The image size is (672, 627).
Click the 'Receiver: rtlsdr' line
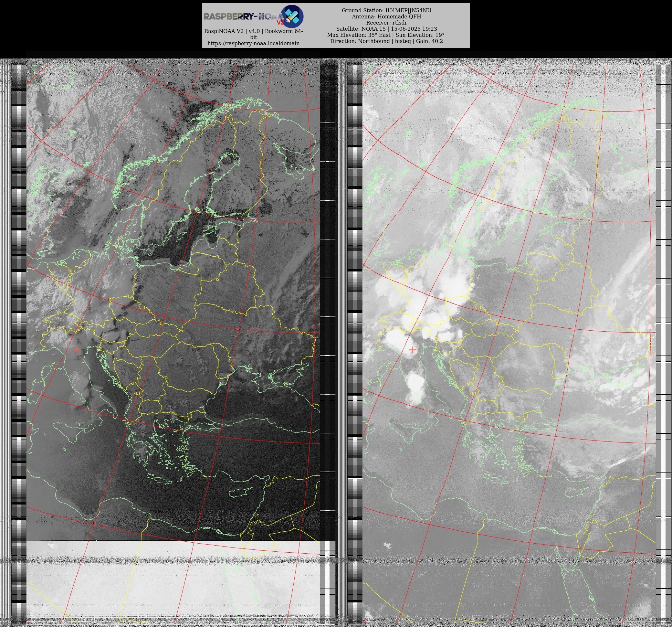click(386, 23)
